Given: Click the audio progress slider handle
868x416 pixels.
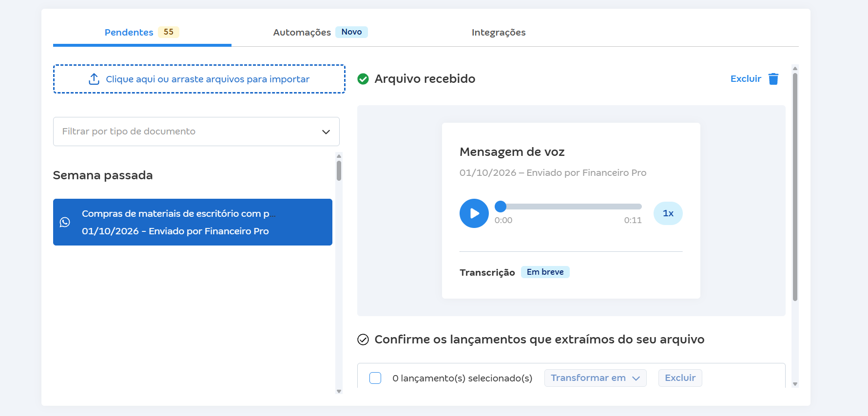Looking at the screenshot, I should 501,207.
